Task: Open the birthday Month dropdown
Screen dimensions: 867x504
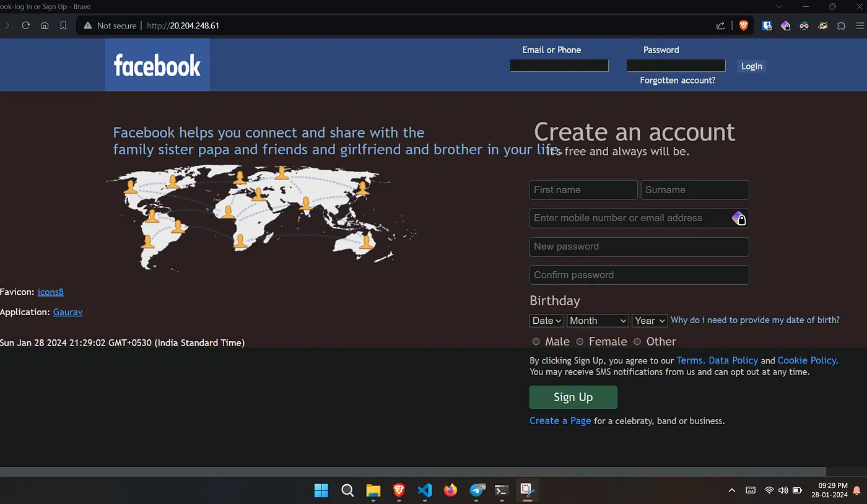Action: (598, 321)
